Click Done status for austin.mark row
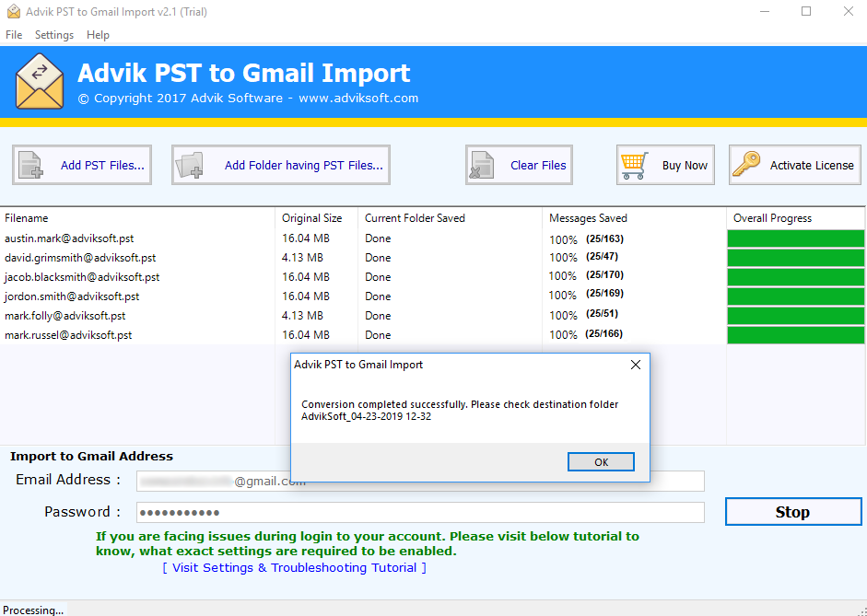867x616 pixels. pyautogui.click(x=378, y=238)
